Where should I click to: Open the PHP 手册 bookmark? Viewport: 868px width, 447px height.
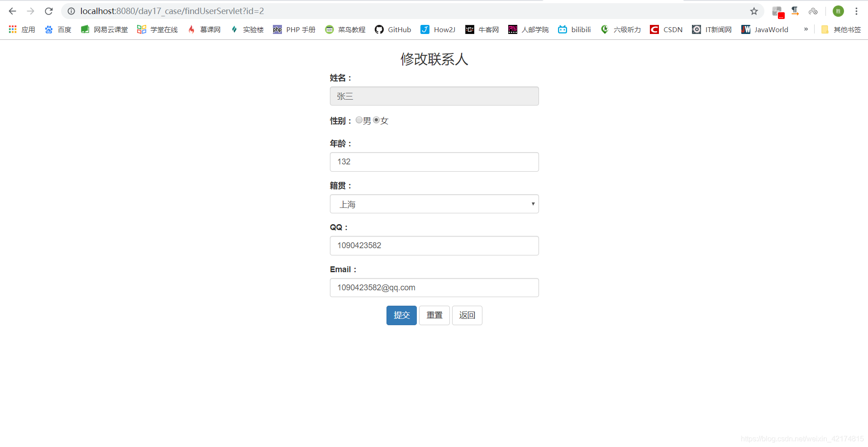click(294, 29)
